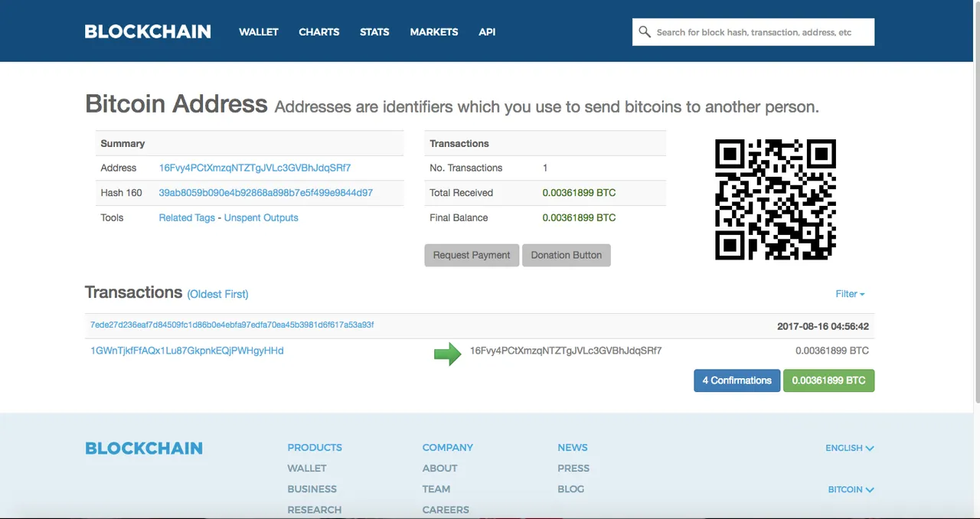This screenshot has height=519, width=980.
Task: Toggle Oldest First transaction sorting
Action: [217, 294]
